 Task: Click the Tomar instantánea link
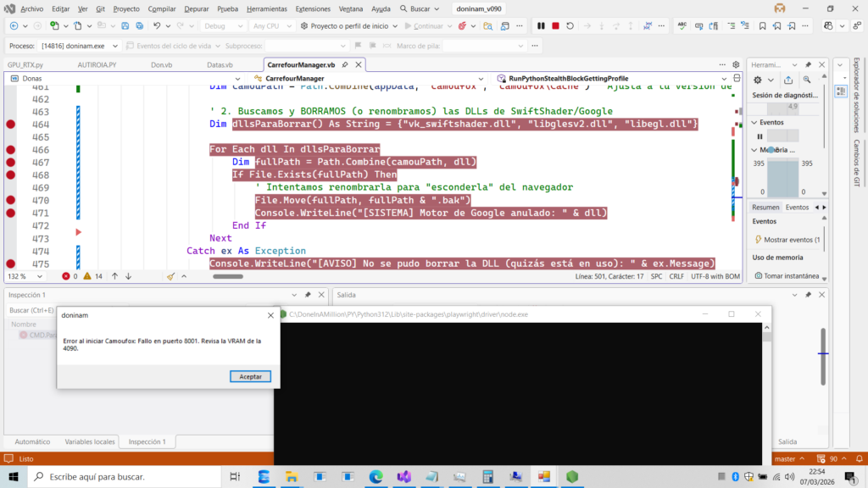790,276
